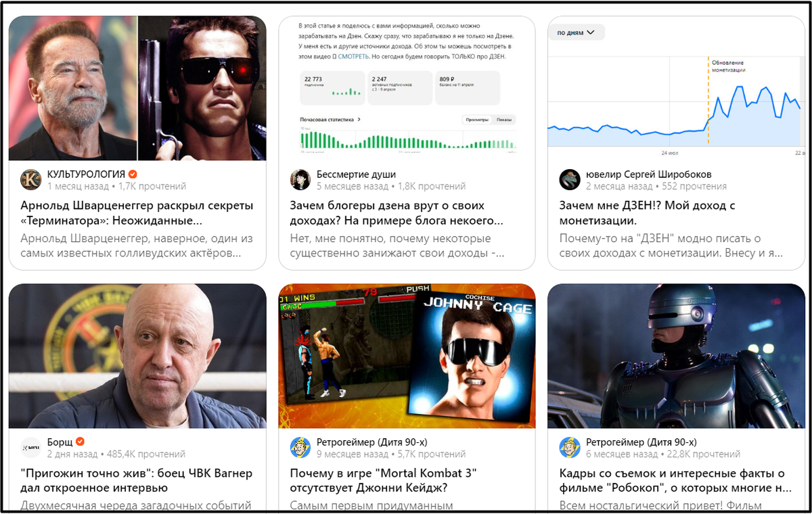812x514 pixels.
Task: Open the Ретрогеймер avatar on the Mortal Kombat card
Action: click(x=300, y=448)
